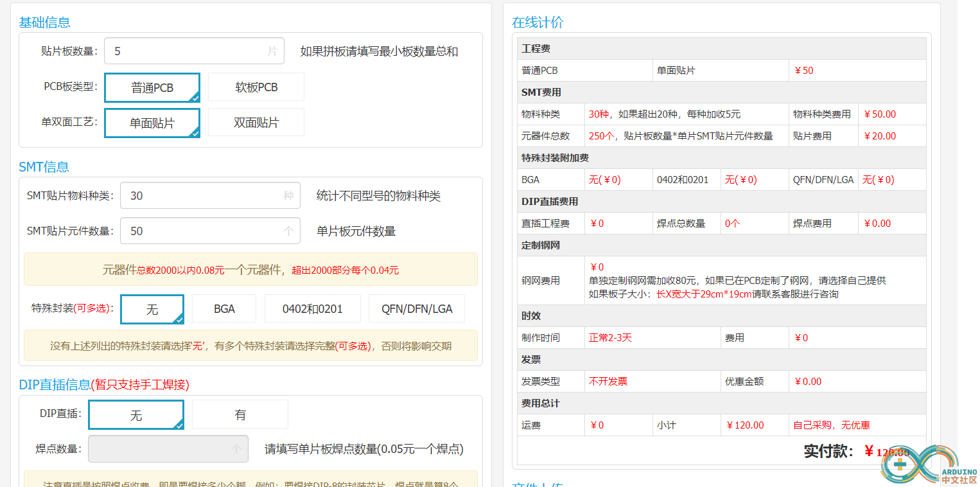Screen dimensions: 980x487
Task: Click the 贴片费用 ￥20.00 value
Action: pos(879,136)
